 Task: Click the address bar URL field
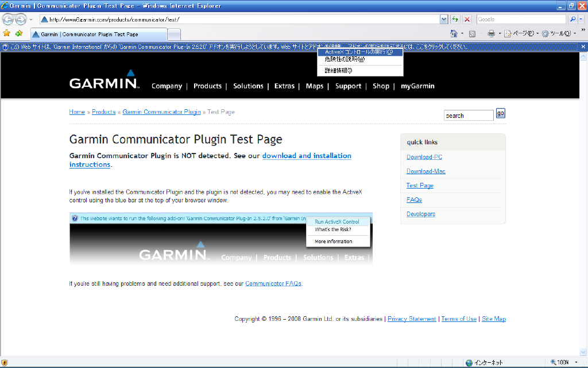(x=240, y=20)
